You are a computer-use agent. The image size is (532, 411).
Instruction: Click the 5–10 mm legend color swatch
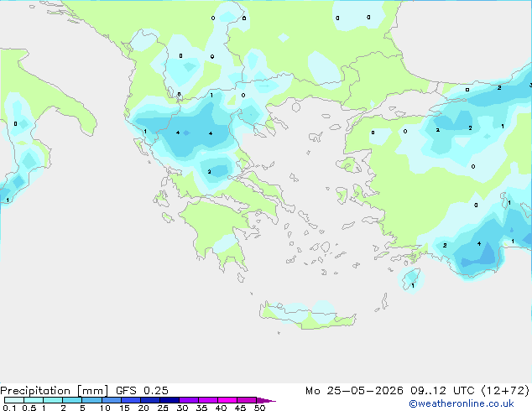tap(91, 400)
